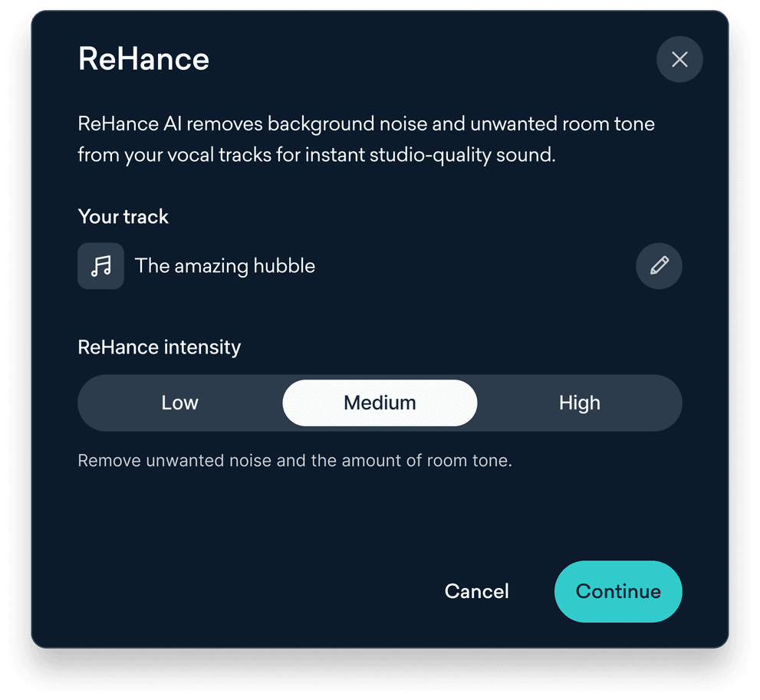This screenshot has height=700, width=760.
Task: Switch intensity segment to High
Action: 580,403
